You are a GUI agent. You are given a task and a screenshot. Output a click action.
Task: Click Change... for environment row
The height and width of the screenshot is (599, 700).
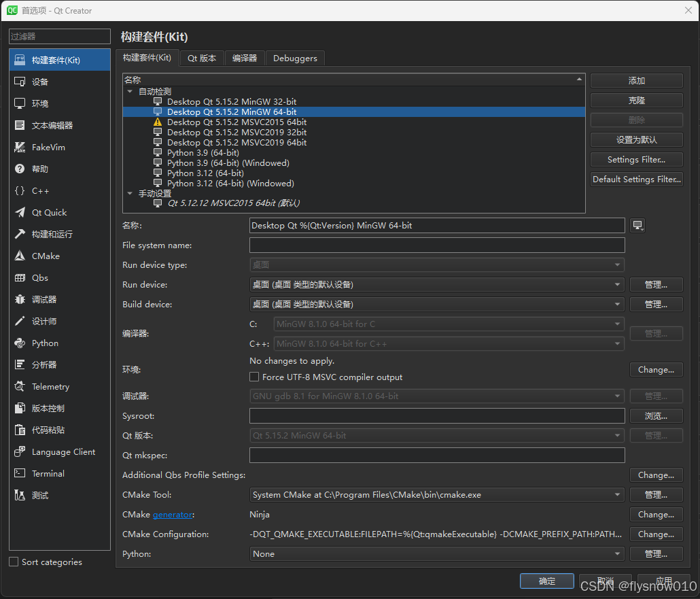[657, 370]
